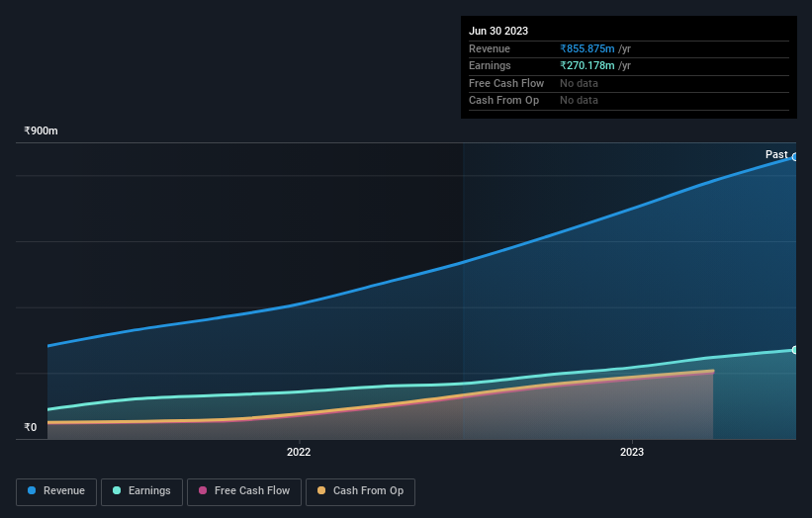Screen dimensions: 812x518
Task: Toggle the Free Cash Flow legend button
Action: (x=244, y=491)
